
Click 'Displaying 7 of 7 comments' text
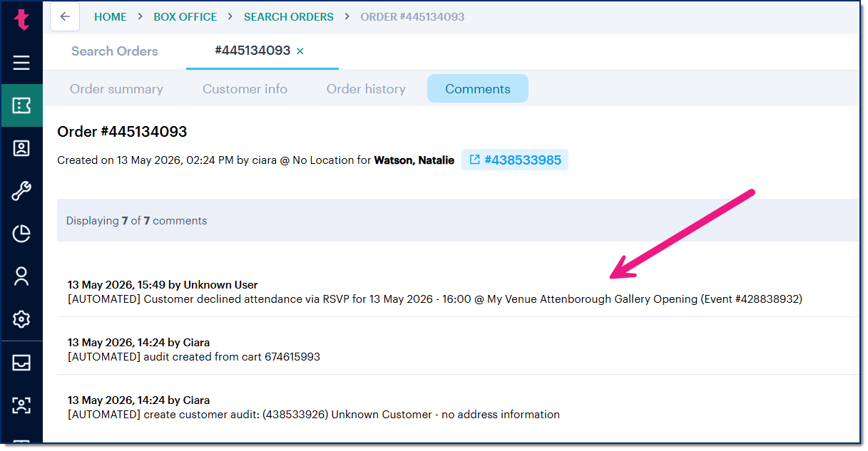pos(136,221)
